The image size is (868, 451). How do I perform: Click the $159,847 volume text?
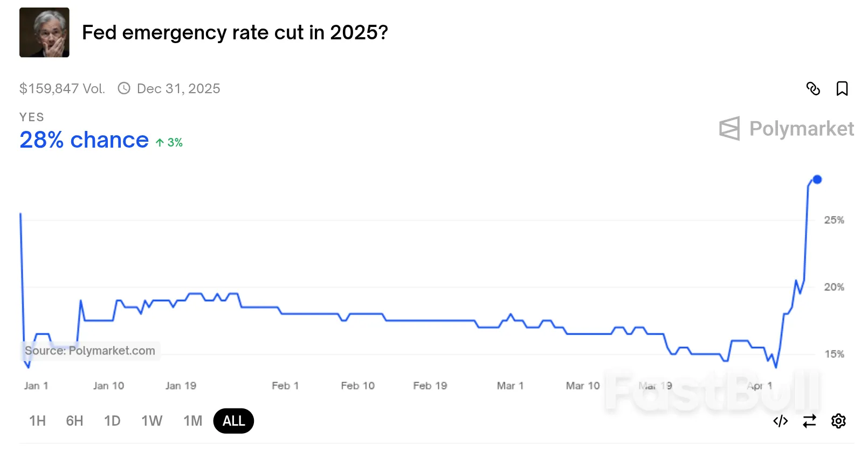click(62, 88)
